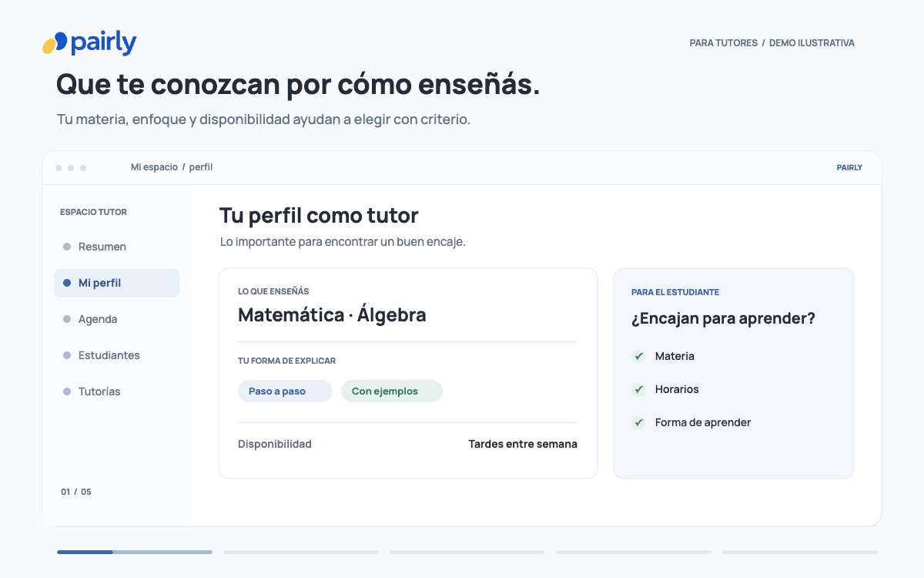
Task: Click the Con ejemplos tag
Action: click(392, 391)
